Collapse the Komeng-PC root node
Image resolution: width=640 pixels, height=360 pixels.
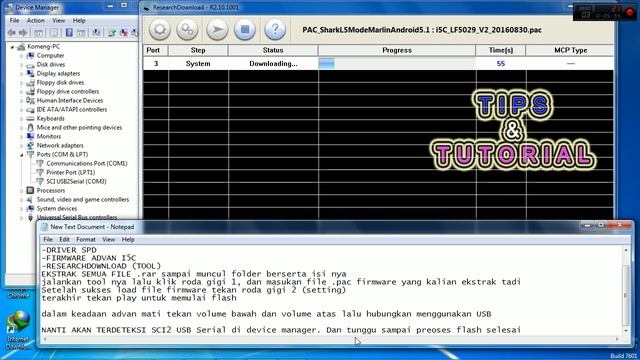coord(12,47)
